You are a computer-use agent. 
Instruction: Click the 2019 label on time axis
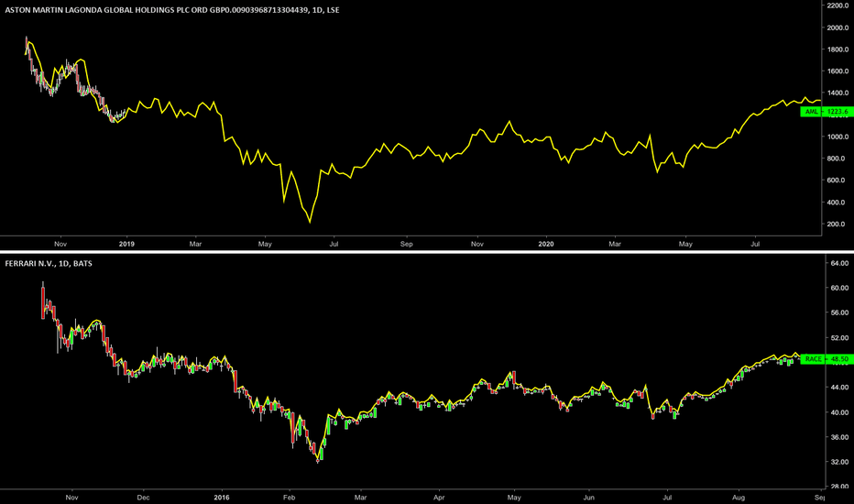pyautogui.click(x=126, y=244)
